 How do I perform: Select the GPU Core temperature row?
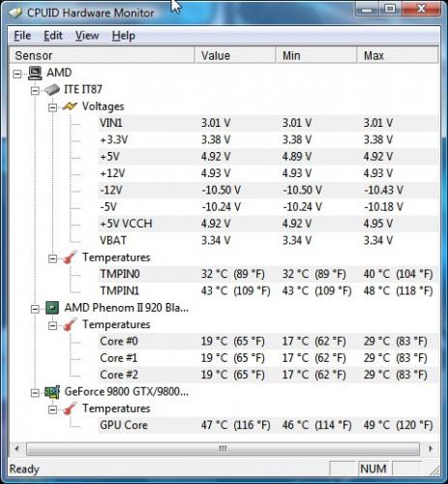(268, 425)
